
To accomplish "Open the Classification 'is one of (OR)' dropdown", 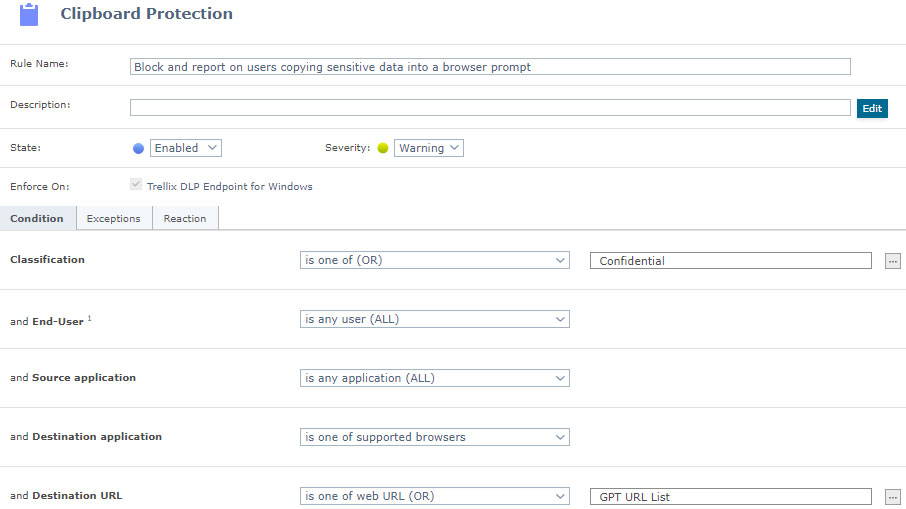I will 434,260.
